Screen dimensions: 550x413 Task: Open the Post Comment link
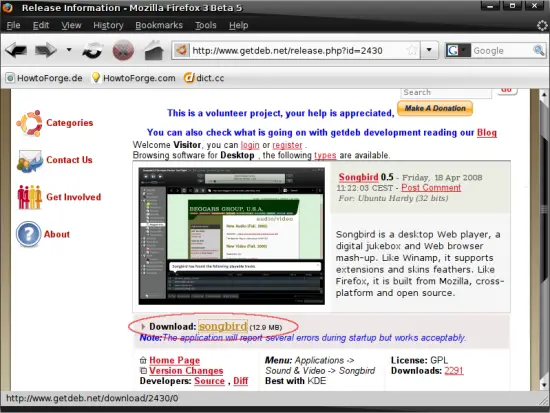pyautogui.click(x=431, y=188)
